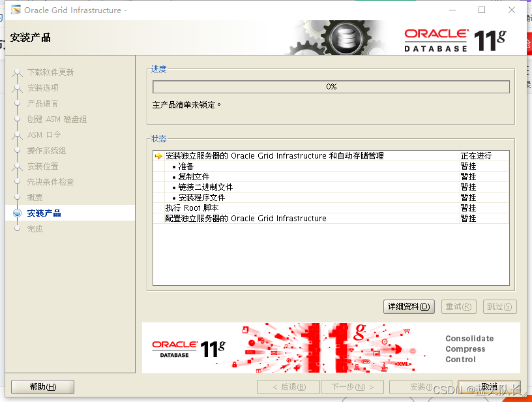Click the yellow arrow in-progress status icon
The height and width of the screenshot is (402, 532).
158,156
